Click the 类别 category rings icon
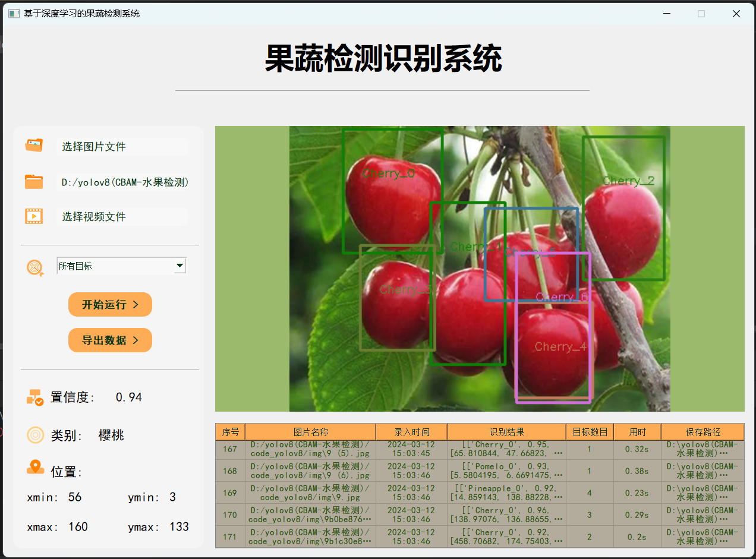Image resolution: width=756 pixels, height=559 pixels. tap(34, 435)
